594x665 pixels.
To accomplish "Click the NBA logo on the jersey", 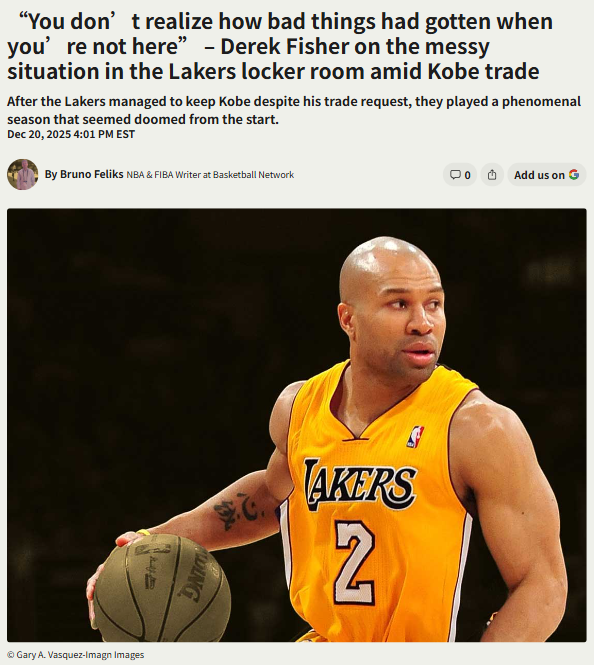I will (x=415, y=437).
